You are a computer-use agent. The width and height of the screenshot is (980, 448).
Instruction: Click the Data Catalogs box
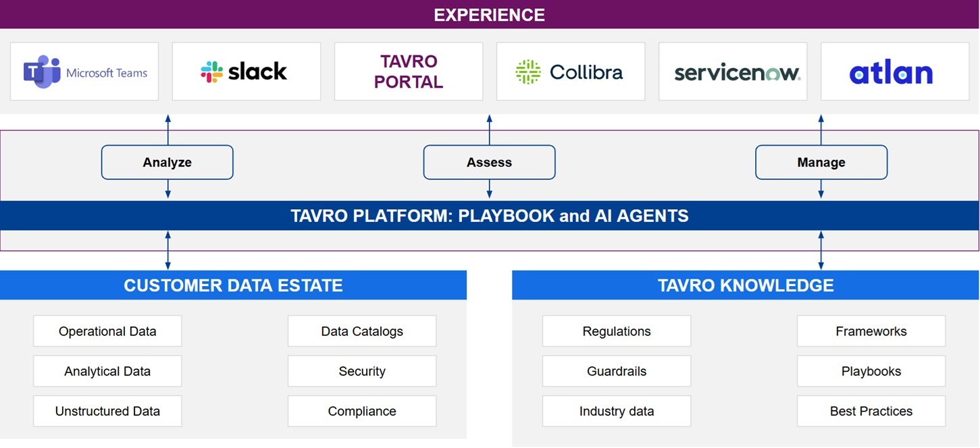pyautogui.click(x=362, y=331)
